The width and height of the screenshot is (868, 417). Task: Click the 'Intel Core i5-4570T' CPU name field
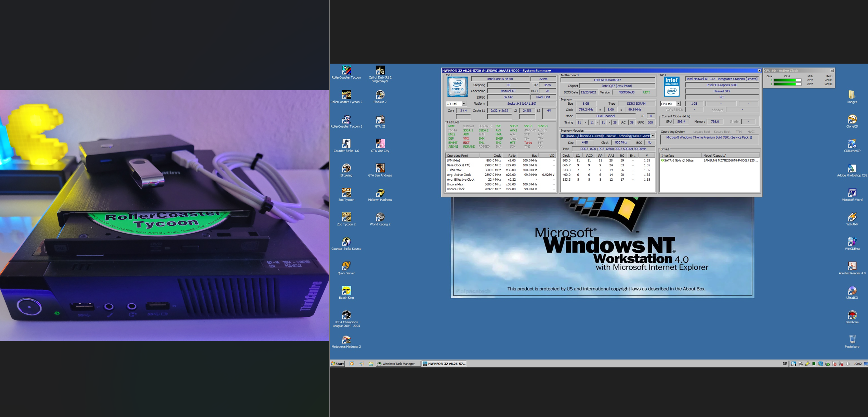pos(500,79)
